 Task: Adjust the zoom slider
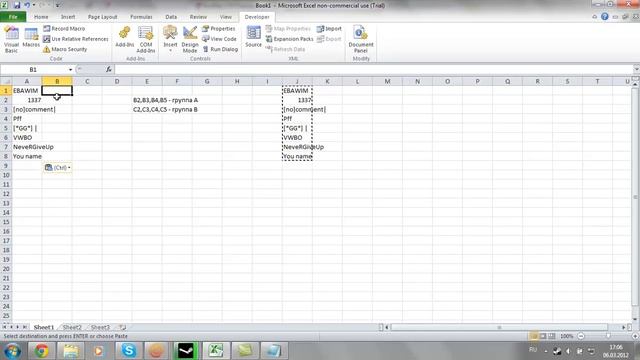pos(608,336)
